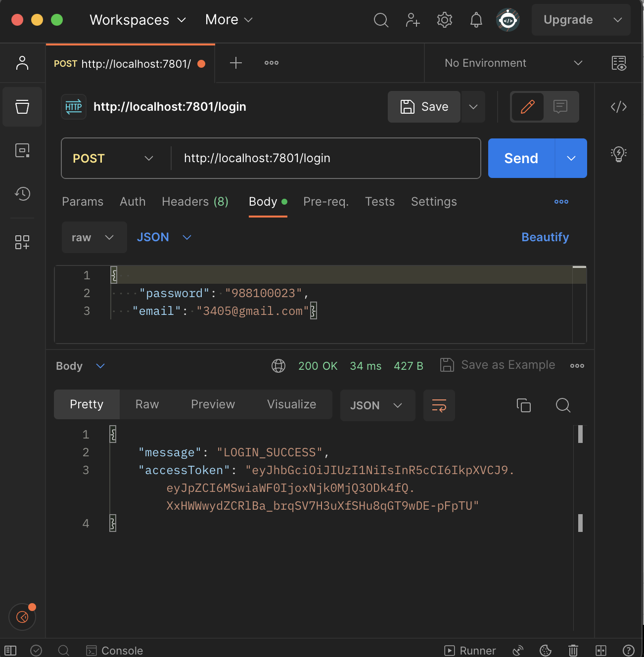Open the POST method dropdown

coord(113,158)
